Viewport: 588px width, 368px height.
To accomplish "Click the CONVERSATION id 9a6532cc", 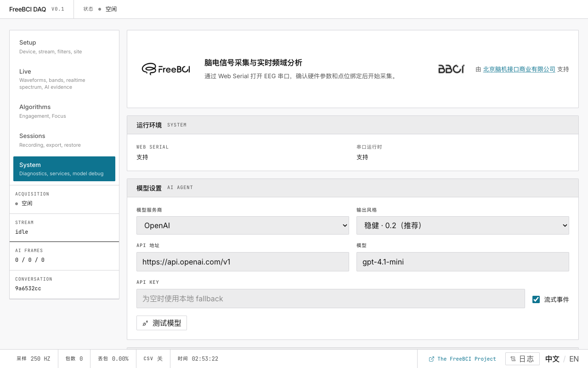I will point(28,288).
